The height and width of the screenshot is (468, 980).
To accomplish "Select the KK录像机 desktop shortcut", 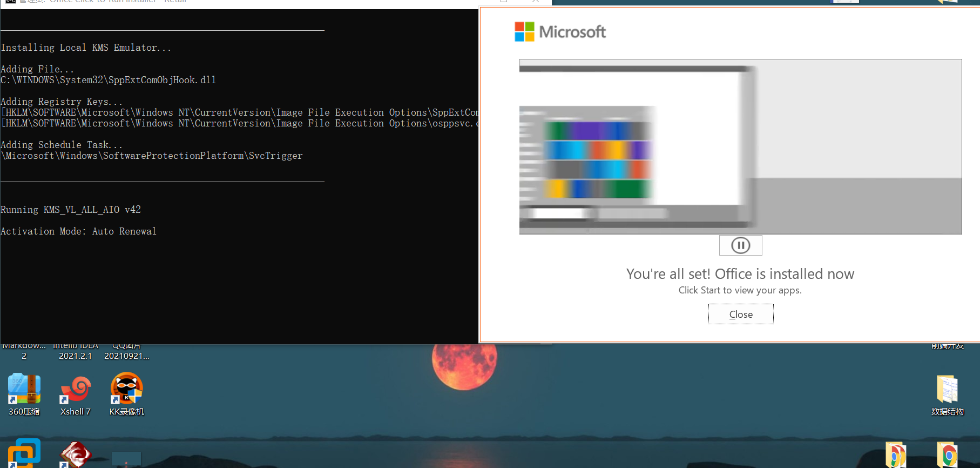I will click(x=127, y=395).
